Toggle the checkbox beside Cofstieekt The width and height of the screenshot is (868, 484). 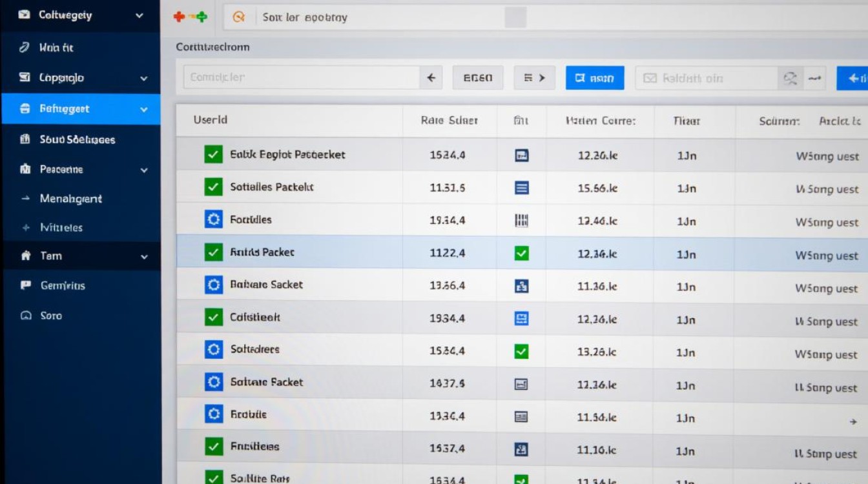click(213, 317)
